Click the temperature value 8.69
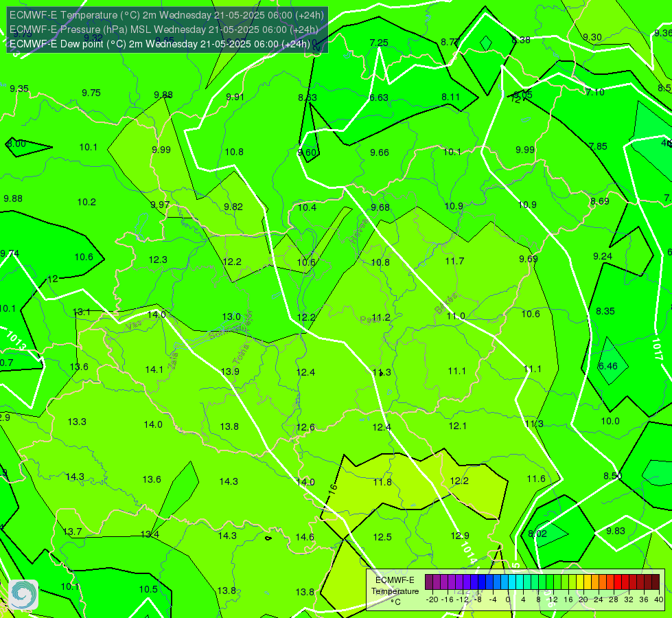The width and height of the screenshot is (672, 618). point(599,201)
